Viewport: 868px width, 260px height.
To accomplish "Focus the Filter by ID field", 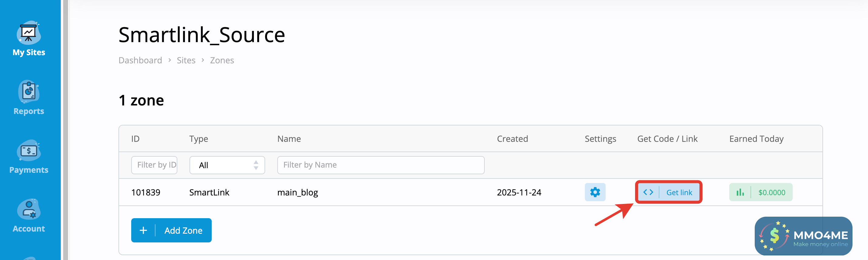I will [x=154, y=165].
